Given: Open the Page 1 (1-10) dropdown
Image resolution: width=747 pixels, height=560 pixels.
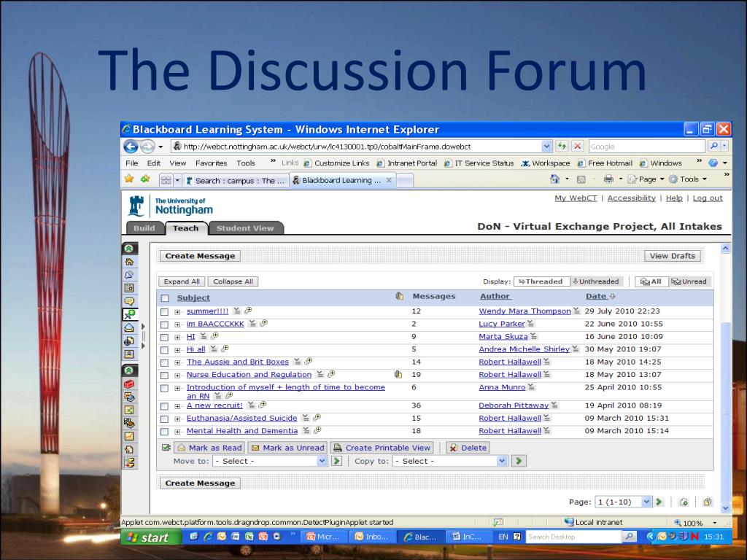Looking at the screenshot, I should (x=623, y=502).
